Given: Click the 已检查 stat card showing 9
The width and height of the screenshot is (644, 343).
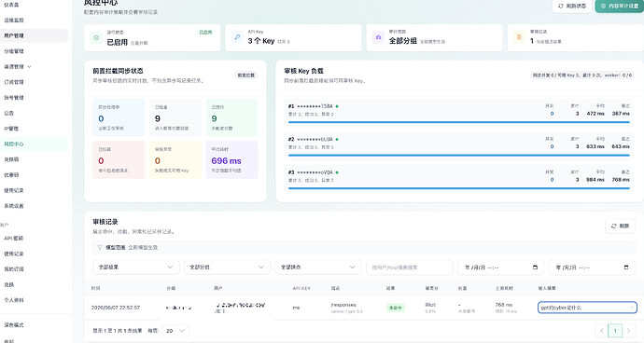Looking at the screenshot, I should pyautogui.click(x=175, y=117).
